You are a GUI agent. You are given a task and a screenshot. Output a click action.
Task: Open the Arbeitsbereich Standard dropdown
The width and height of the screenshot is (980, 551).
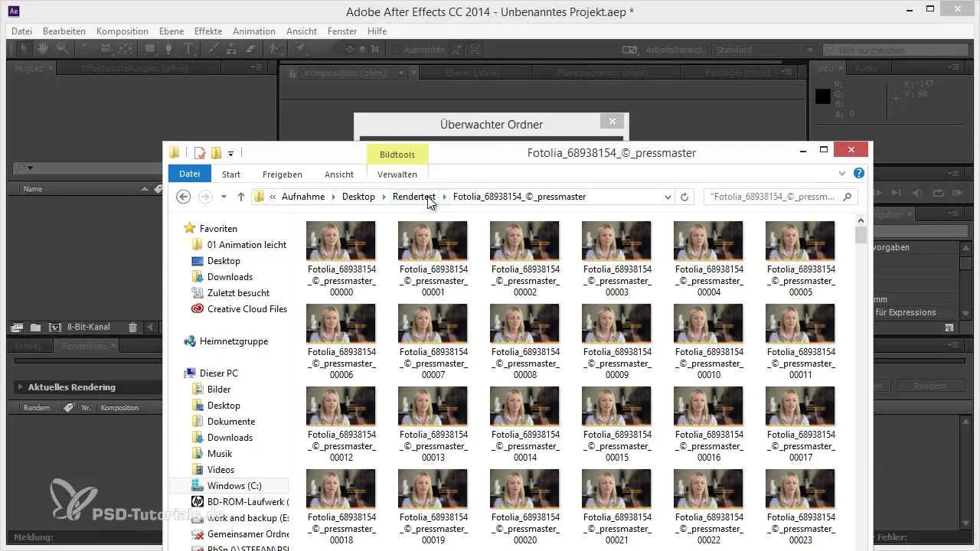763,50
